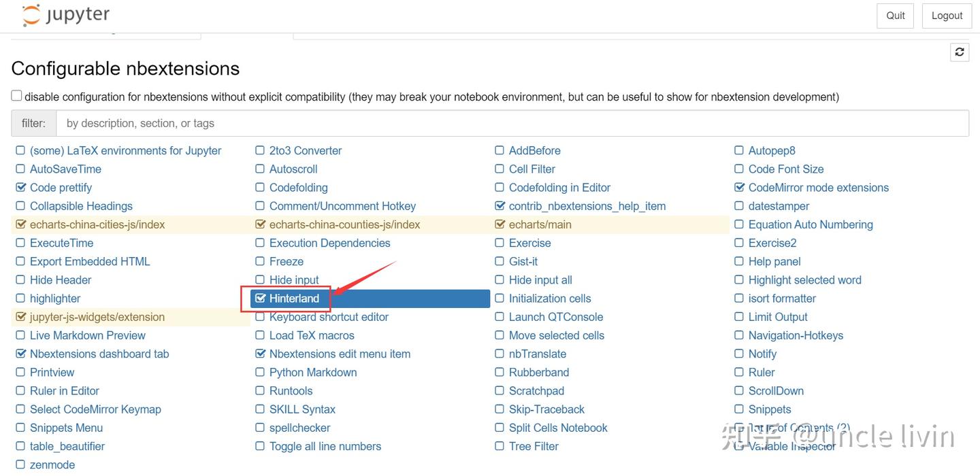
Task: Click the refresh nbextensions list icon
Action: tap(960, 52)
